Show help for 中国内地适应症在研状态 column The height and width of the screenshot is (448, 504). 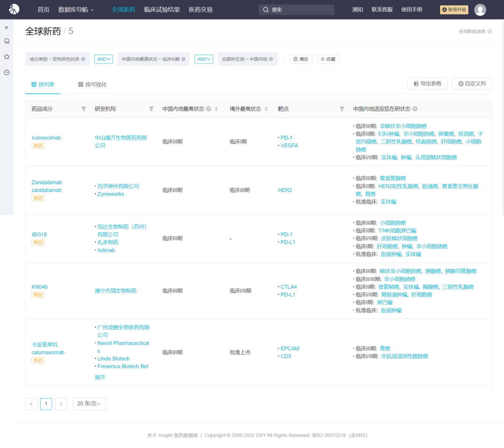(415, 109)
